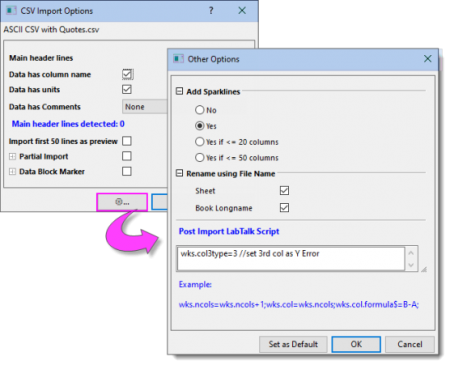The width and height of the screenshot is (450, 365).
Task: Enable the Partial Import checkbox
Action: 127,156
